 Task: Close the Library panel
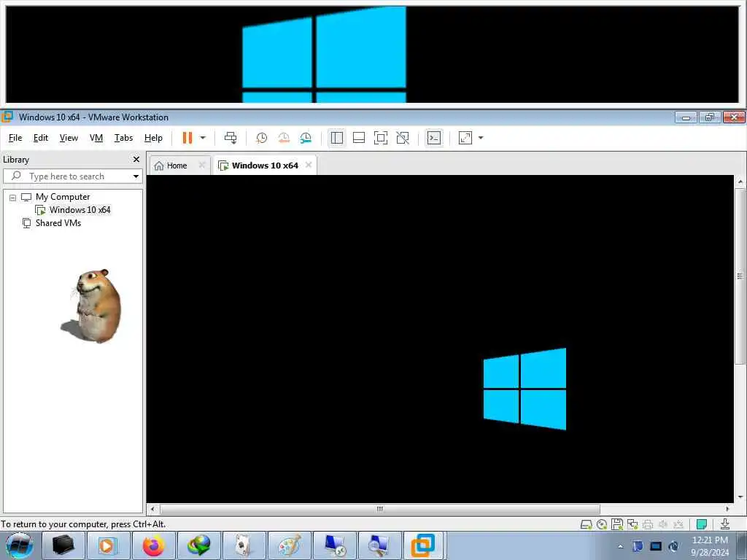[x=136, y=159]
